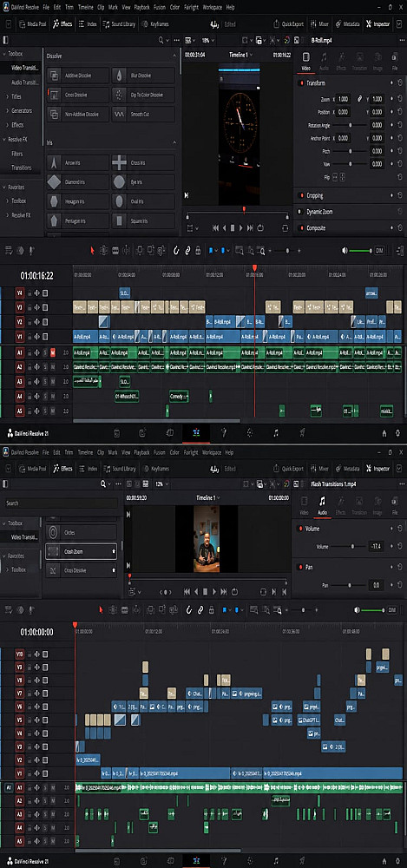Expand the Generators category in Toolbox
The width and height of the screenshot is (407, 868).
click(22, 111)
